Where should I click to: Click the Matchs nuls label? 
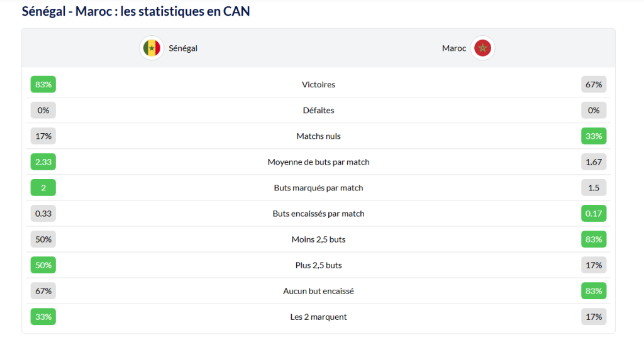tap(318, 136)
